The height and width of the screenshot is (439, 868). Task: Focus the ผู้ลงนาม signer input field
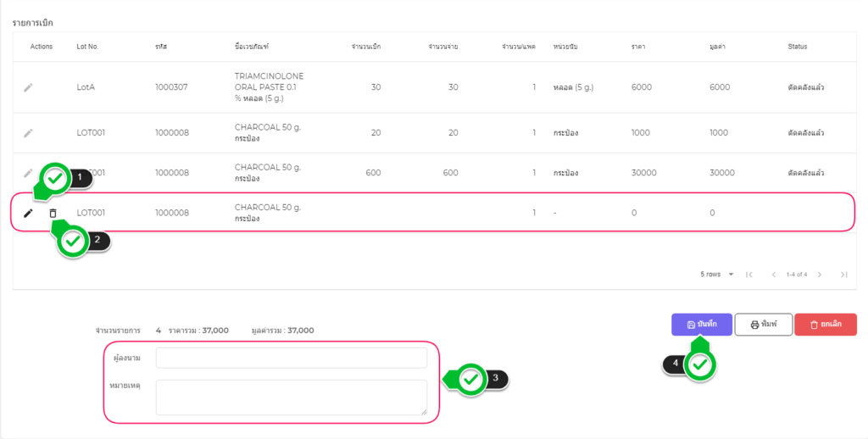tap(291, 358)
